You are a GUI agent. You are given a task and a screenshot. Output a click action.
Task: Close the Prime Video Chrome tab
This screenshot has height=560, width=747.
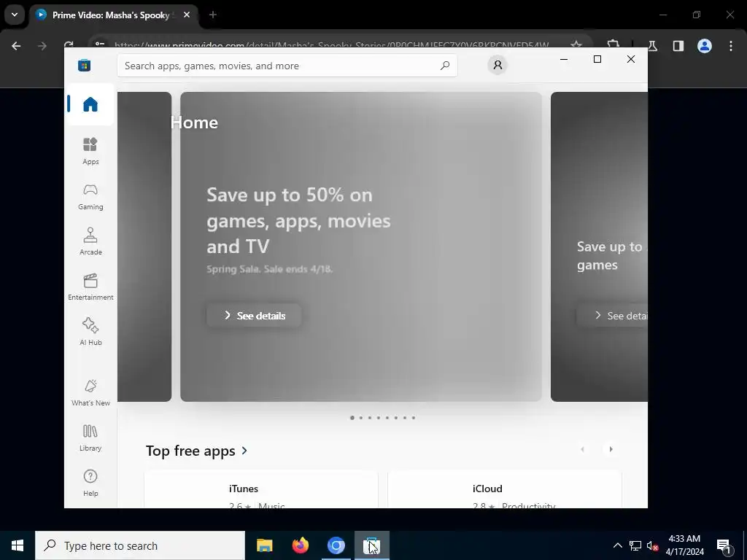[x=187, y=15]
